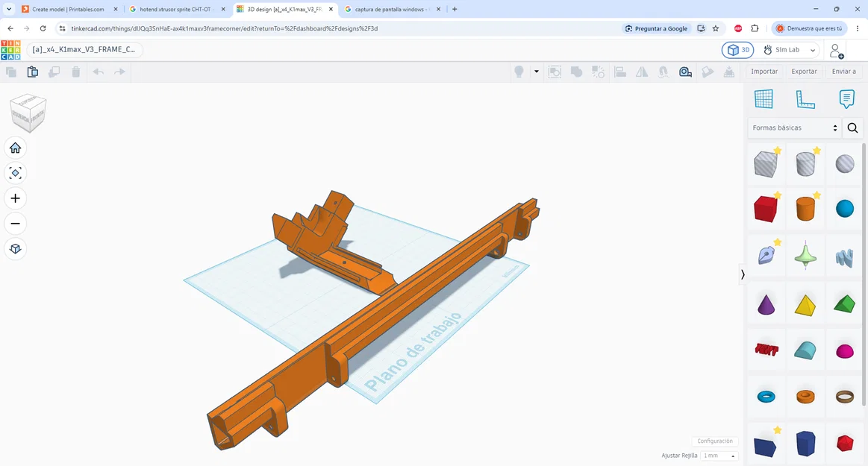Toggle perspective orthographic view cube icon
Image resolution: width=868 pixels, height=466 pixels.
pyautogui.click(x=16, y=249)
